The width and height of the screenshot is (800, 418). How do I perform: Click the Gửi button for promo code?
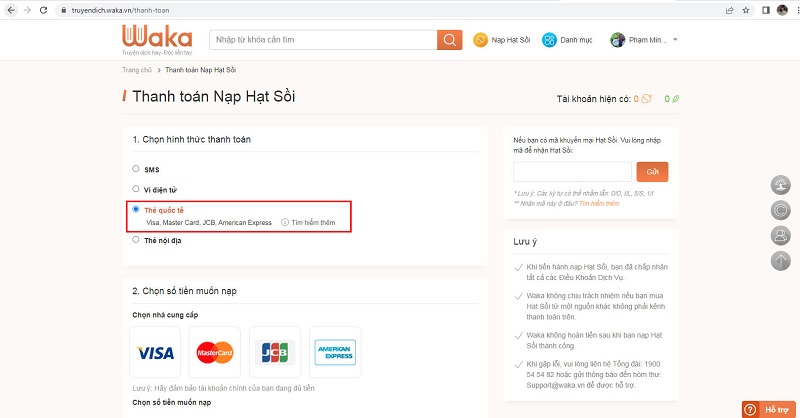coord(652,172)
